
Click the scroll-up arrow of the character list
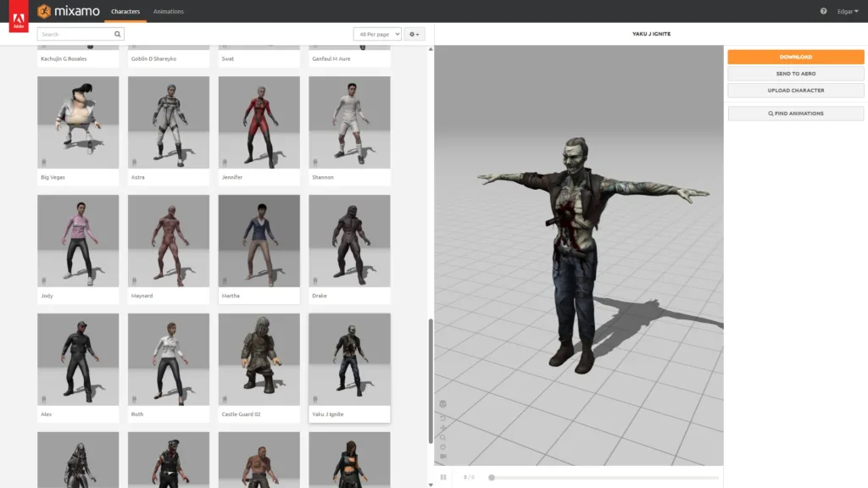point(431,49)
